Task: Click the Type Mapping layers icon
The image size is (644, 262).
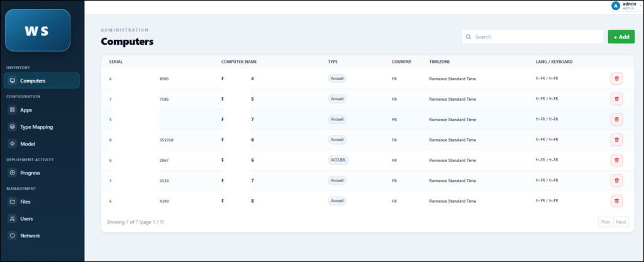Action: (13, 127)
